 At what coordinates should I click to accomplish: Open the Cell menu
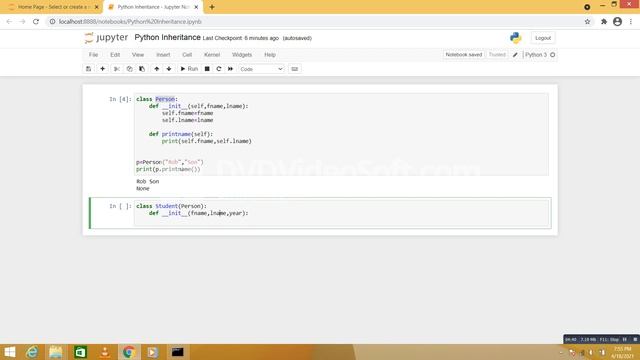[187, 55]
